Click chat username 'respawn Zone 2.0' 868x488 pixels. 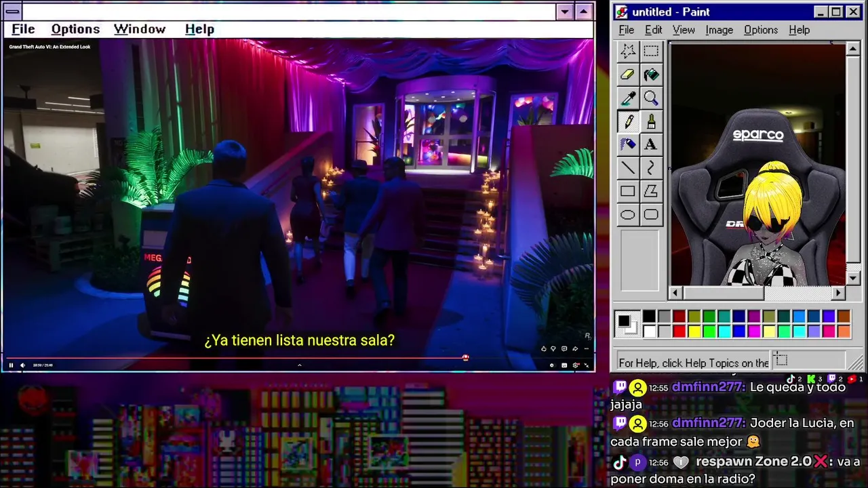[x=753, y=462]
